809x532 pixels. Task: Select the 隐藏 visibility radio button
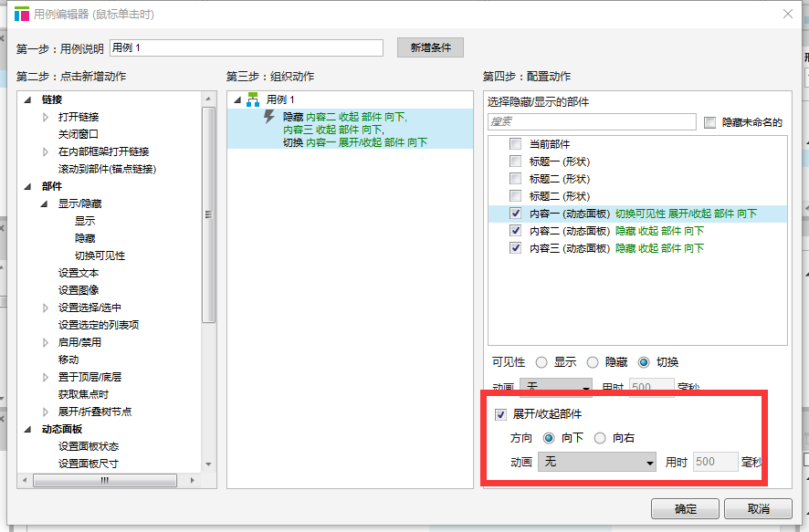593,362
